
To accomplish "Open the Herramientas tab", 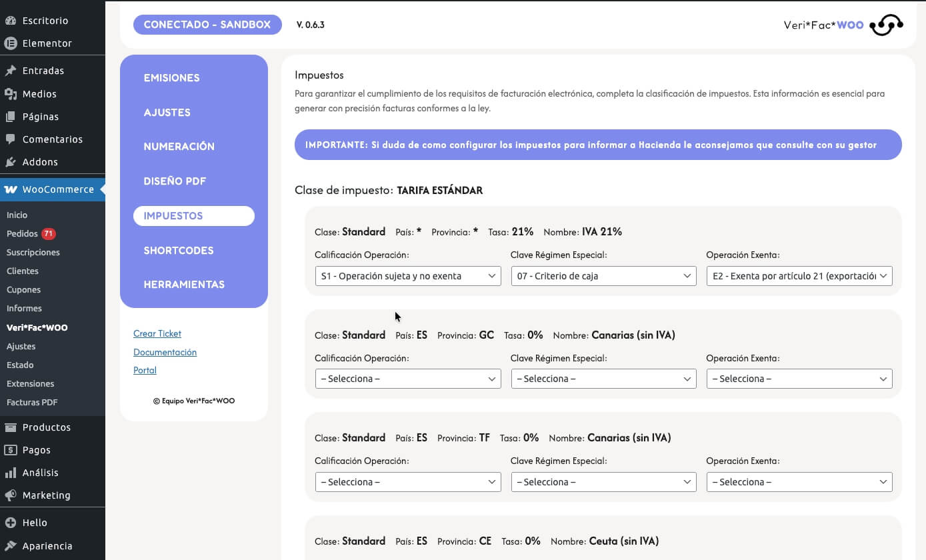I will [x=184, y=285].
